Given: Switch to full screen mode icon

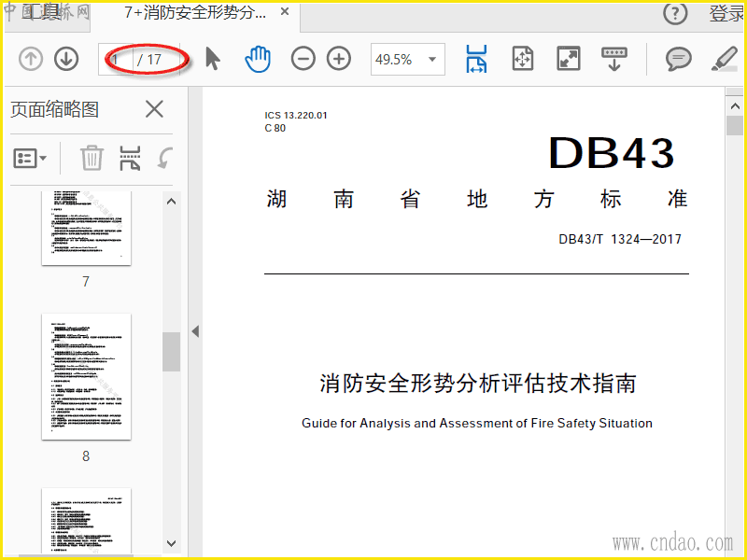Looking at the screenshot, I should click(569, 59).
